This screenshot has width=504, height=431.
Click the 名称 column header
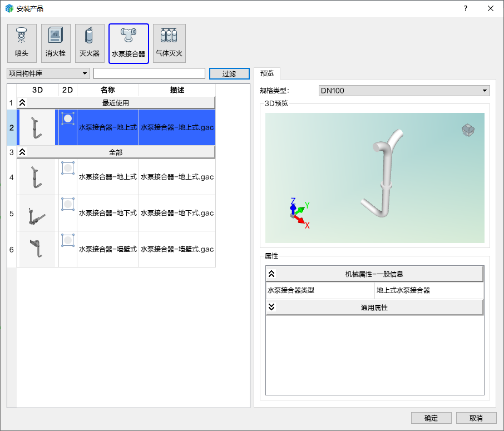[x=108, y=90]
